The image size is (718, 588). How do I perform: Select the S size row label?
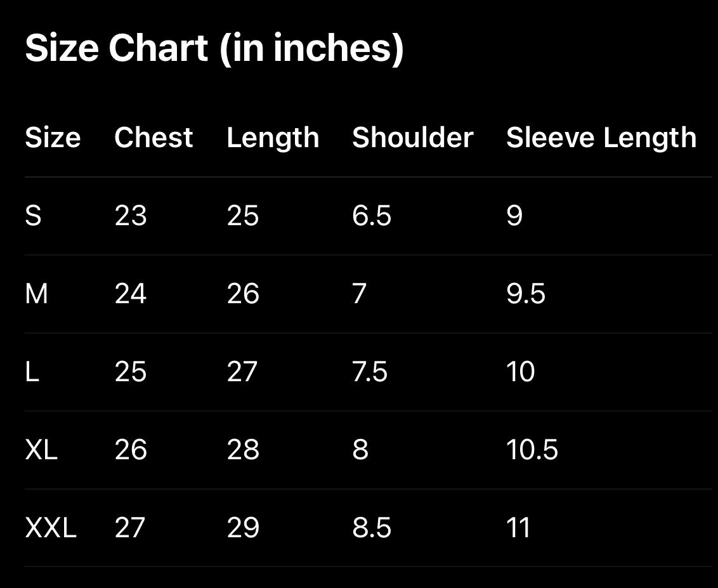[33, 216]
